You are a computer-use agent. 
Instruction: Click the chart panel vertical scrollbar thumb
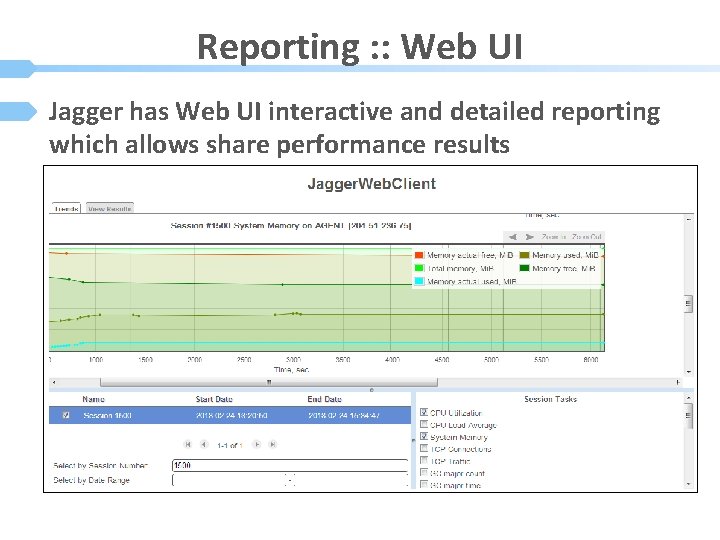(688, 303)
